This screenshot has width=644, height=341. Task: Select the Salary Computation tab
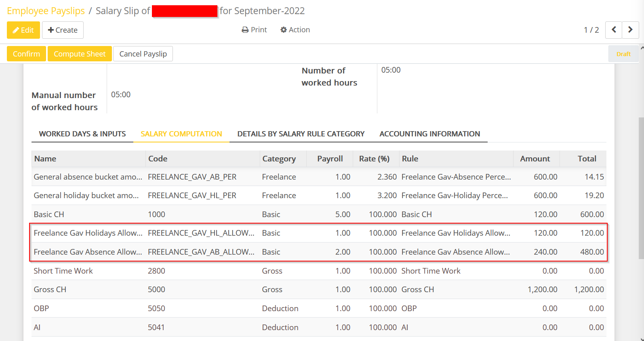tap(181, 134)
